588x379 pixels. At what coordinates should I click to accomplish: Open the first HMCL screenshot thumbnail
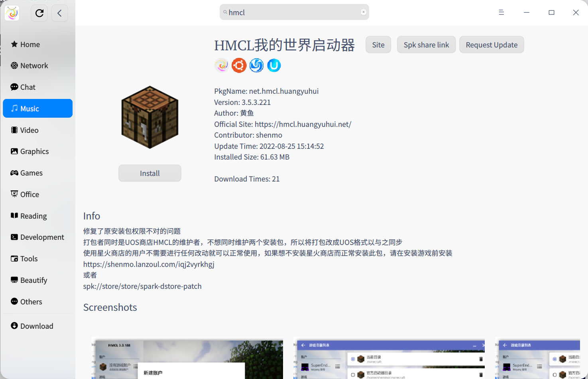187,358
